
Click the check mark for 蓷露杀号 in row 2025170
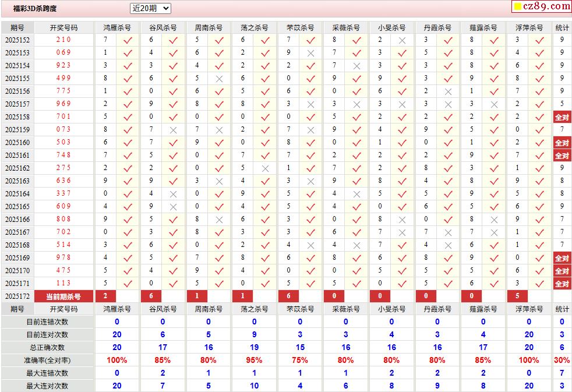click(x=494, y=271)
